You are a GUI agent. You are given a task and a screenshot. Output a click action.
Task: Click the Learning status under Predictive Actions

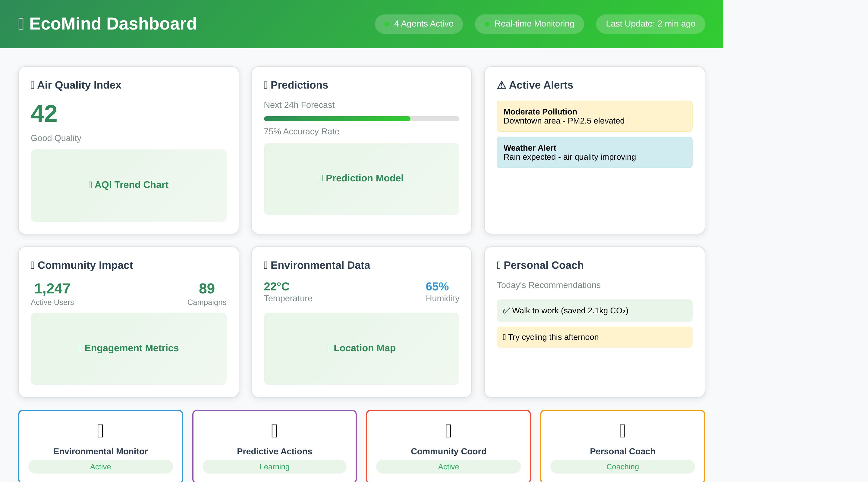pyautogui.click(x=274, y=467)
